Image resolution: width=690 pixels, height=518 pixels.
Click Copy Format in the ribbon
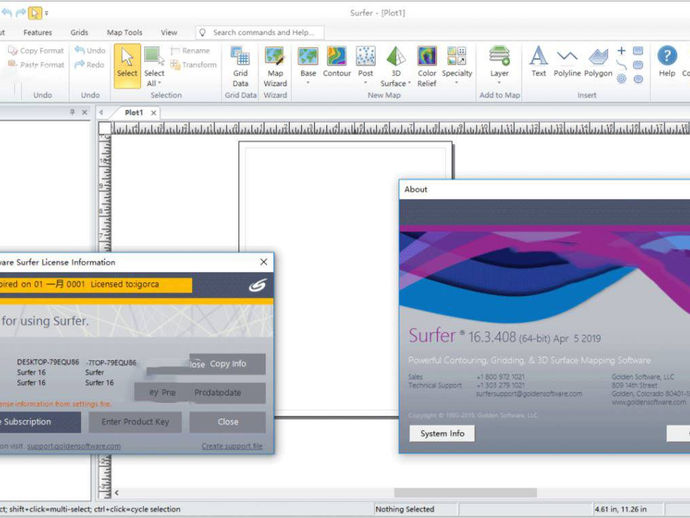[36, 51]
